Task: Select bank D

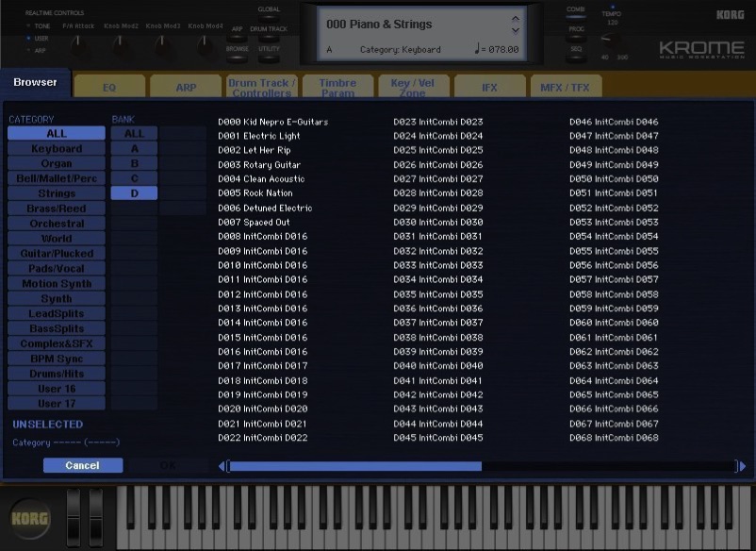Action: coord(134,193)
